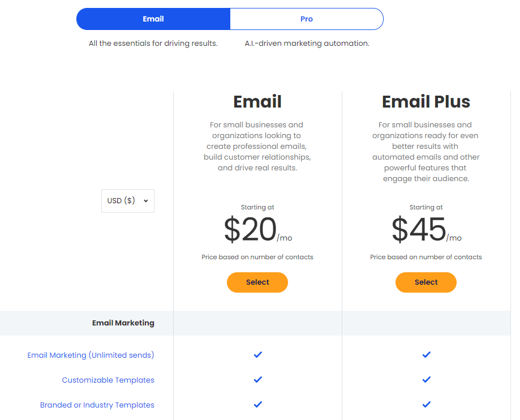Open Email Marketing (Unlimited sends) link
The height and width of the screenshot is (420, 520).
pos(91,355)
